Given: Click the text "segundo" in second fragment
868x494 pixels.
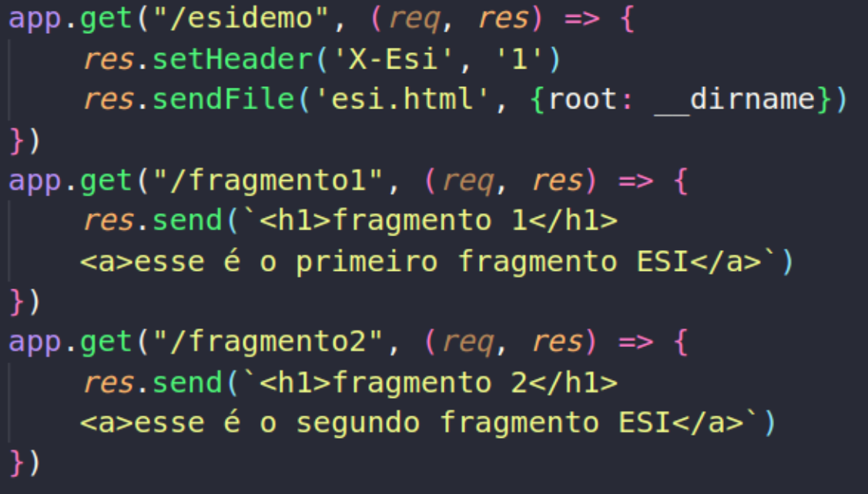Looking at the screenshot, I should pos(357,422).
